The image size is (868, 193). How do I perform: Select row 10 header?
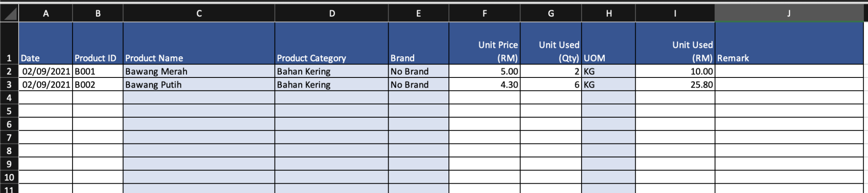pos(9,177)
